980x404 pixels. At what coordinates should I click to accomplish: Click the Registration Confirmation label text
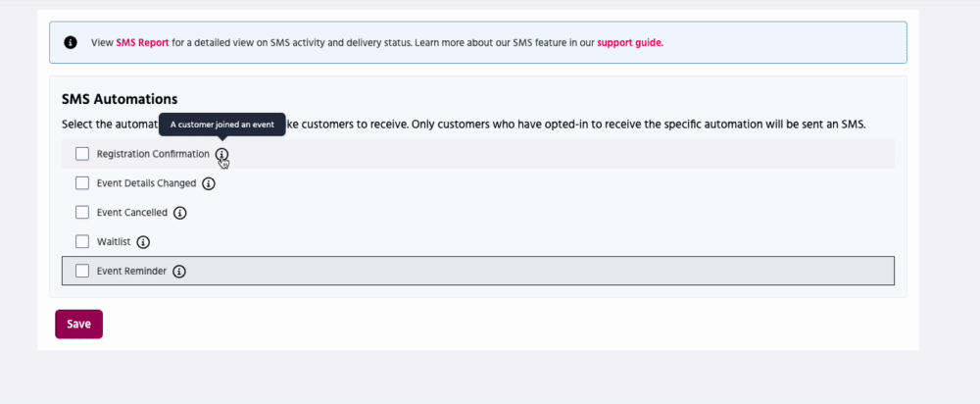(x=153, y=154)
